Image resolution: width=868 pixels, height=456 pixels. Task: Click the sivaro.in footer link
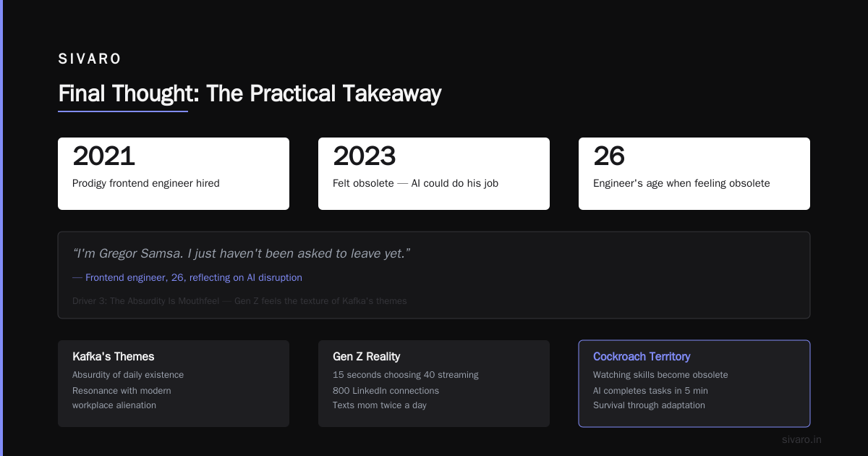pos(801,439)
